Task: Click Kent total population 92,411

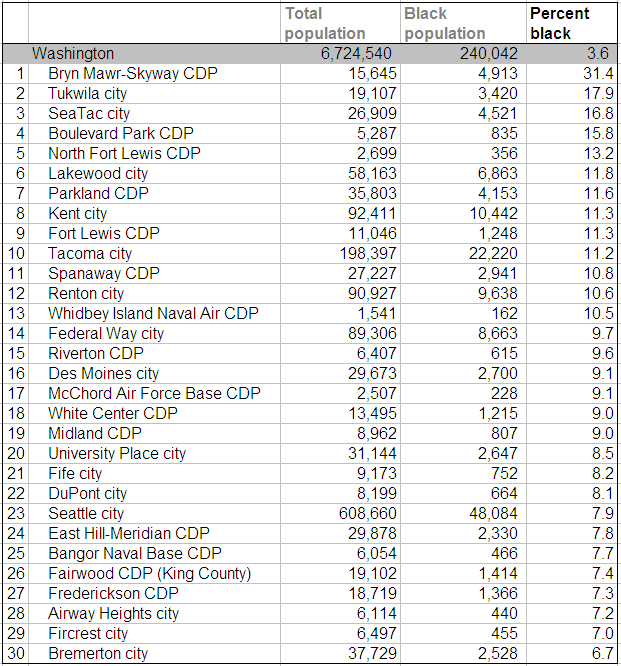Action: tap(372, 213)
